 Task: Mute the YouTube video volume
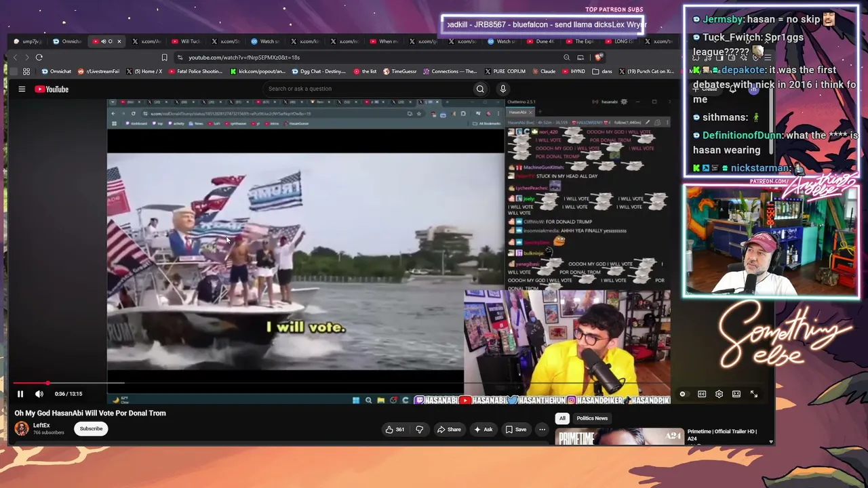39,394
